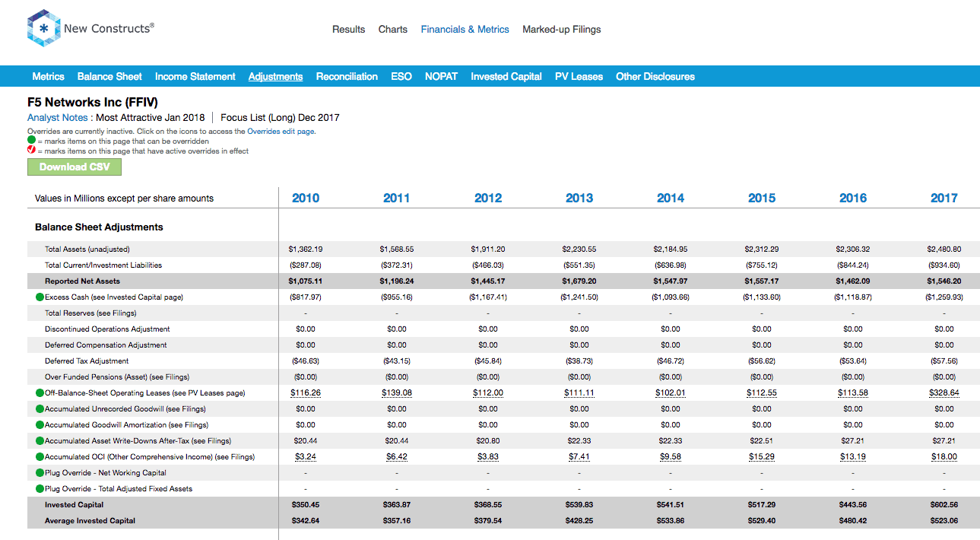Click green dot for Plug Override Net Working Capital
The height and width of the screenshot is (540, 980).
[x=40, y=473]
